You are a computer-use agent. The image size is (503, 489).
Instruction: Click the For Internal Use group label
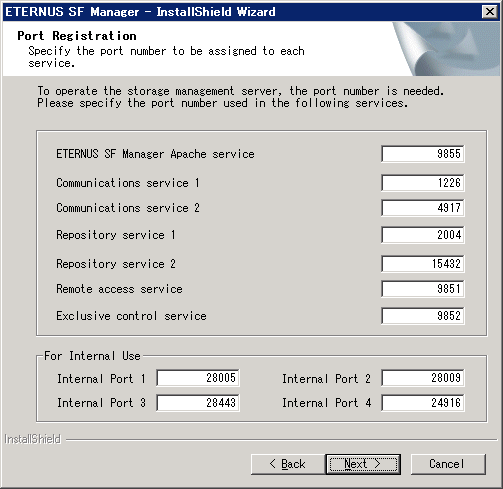pyautogui.click(x=92, y=356)
